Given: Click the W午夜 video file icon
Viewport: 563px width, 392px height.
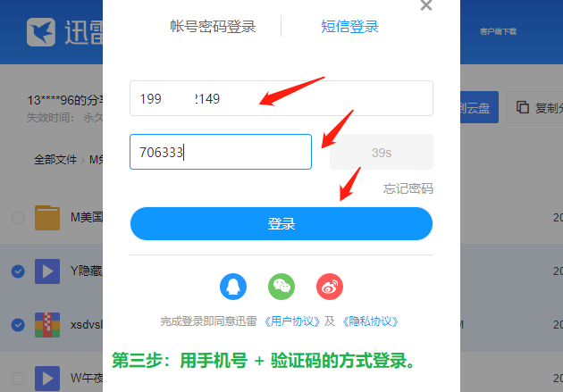Looking at the screenshot, I should pos(47,379).
